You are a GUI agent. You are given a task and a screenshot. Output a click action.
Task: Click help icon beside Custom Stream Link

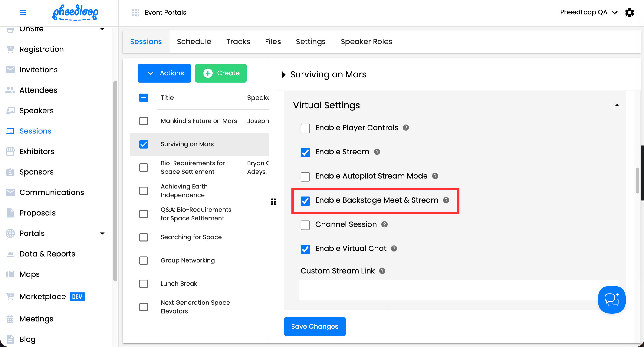pyautogui.click(x=382, y=271)
